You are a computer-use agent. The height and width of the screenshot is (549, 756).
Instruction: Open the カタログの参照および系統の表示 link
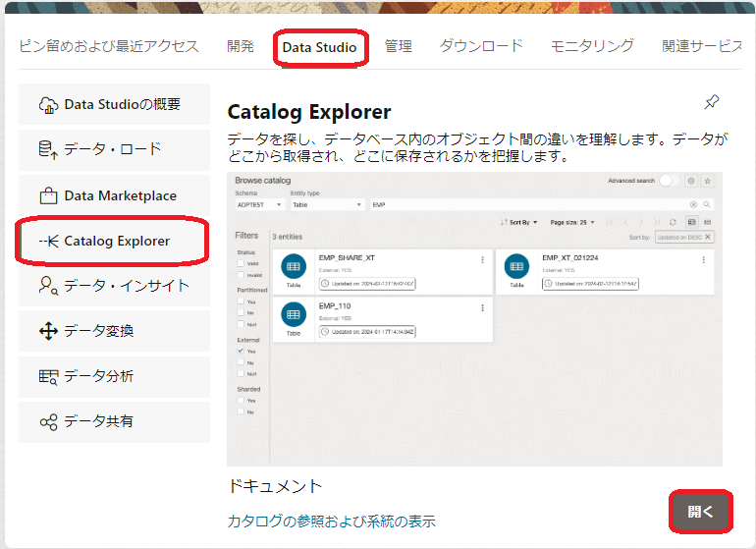[331, 522]
